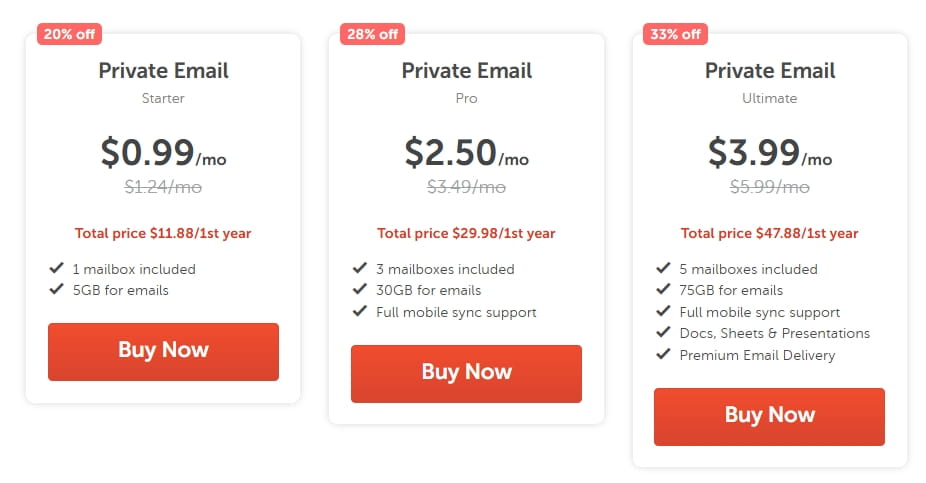Click the crossed-out $5.99/mo price
Screen dimensions: 926x483
click(x=769, y=187)
